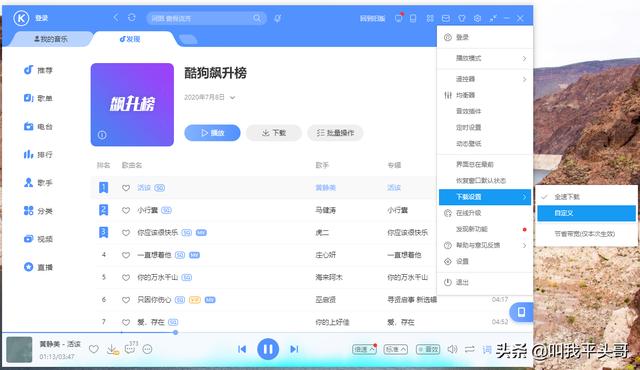Go back with the header back arrow
This screenshot has height=370, width=640.
pos(116,18)
